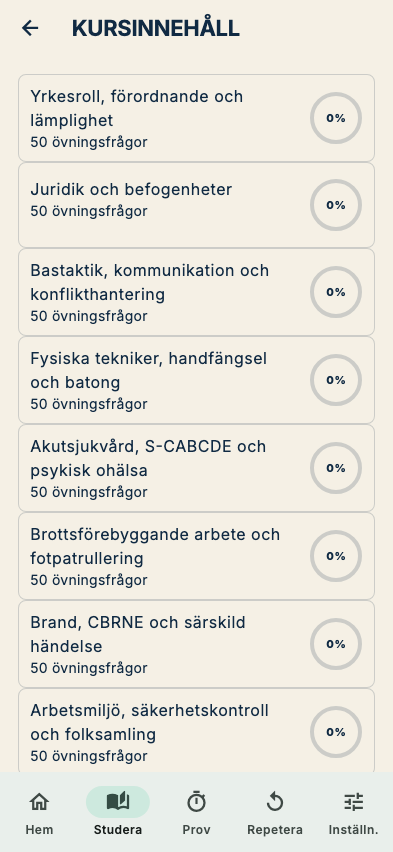
Task: Tap the Repetera refresh icon
Action: (x=275, y=801)
